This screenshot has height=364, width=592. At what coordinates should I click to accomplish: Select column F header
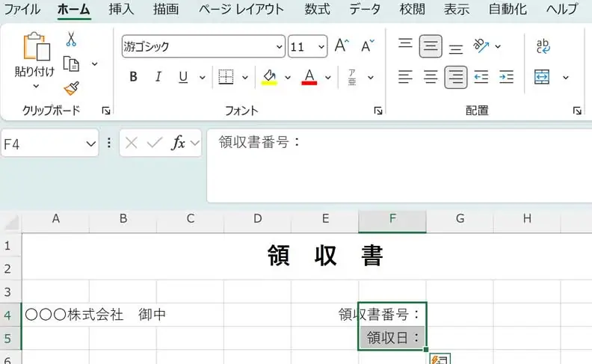(x=392, y=221)
